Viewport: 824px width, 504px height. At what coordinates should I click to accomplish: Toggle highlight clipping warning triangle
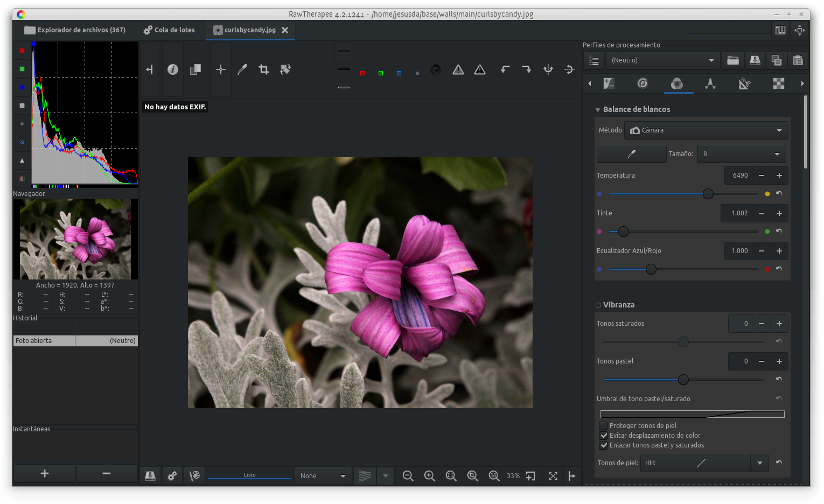[x=458, y=69]
